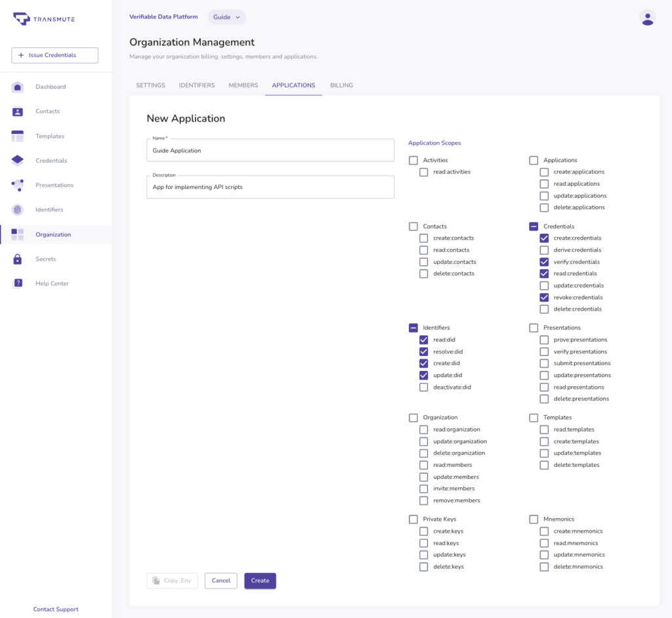Uncheck read:did scope

click(x=423, y=340)
